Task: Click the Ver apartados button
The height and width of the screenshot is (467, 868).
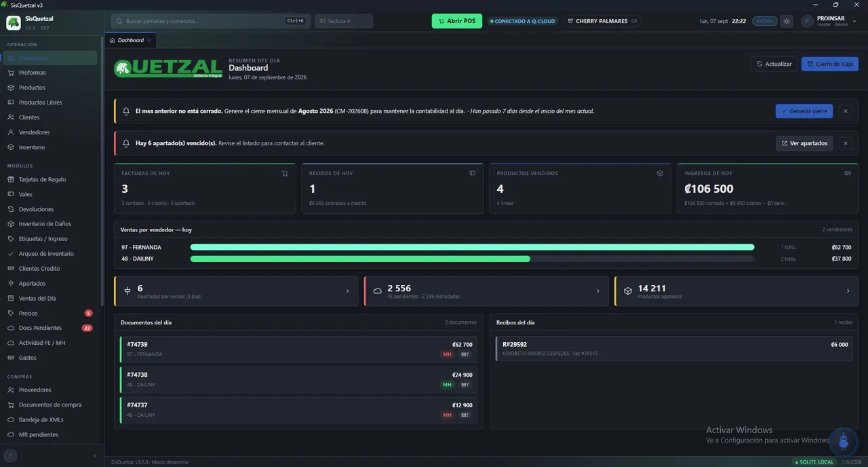Action: click(804, 143)
